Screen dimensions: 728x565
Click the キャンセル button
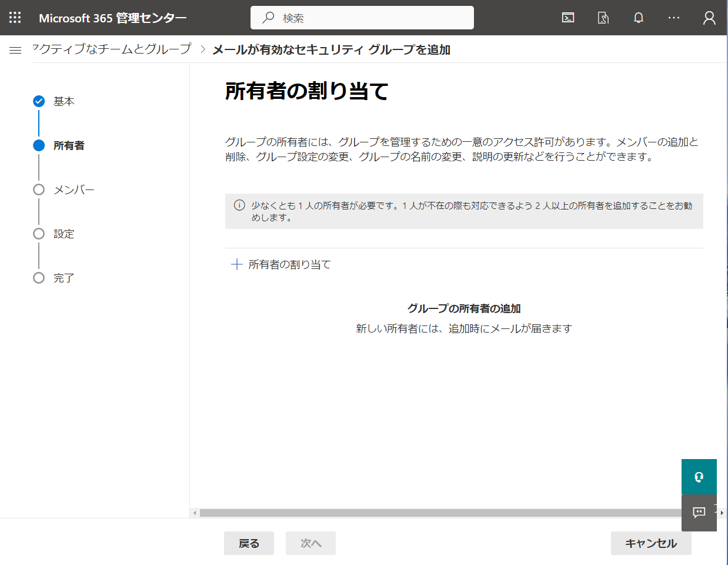(x=651, y=543)
